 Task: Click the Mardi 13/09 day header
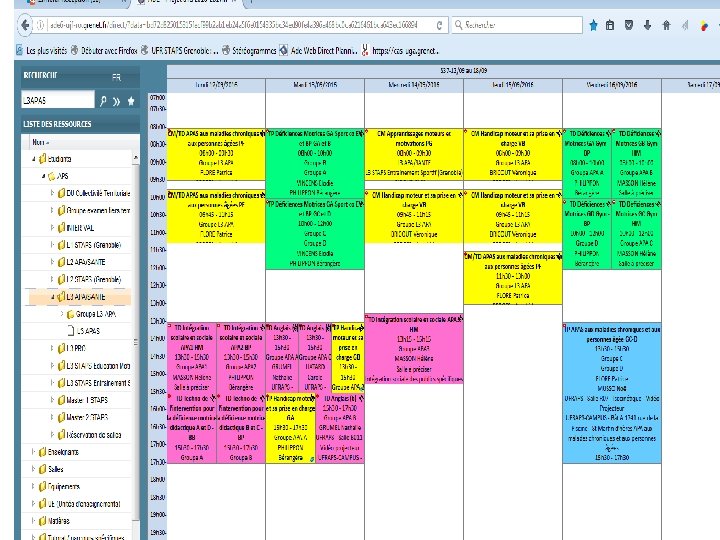(315, 85)
